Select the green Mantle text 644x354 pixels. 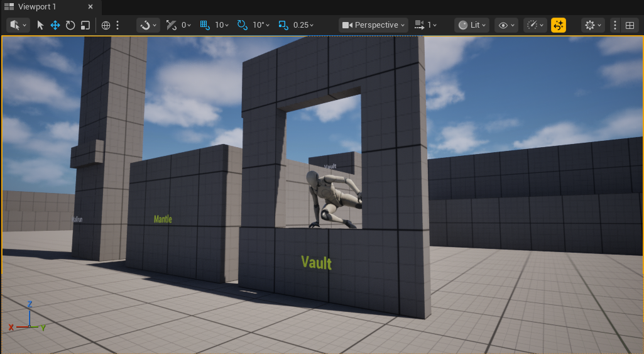coord(163,219)
